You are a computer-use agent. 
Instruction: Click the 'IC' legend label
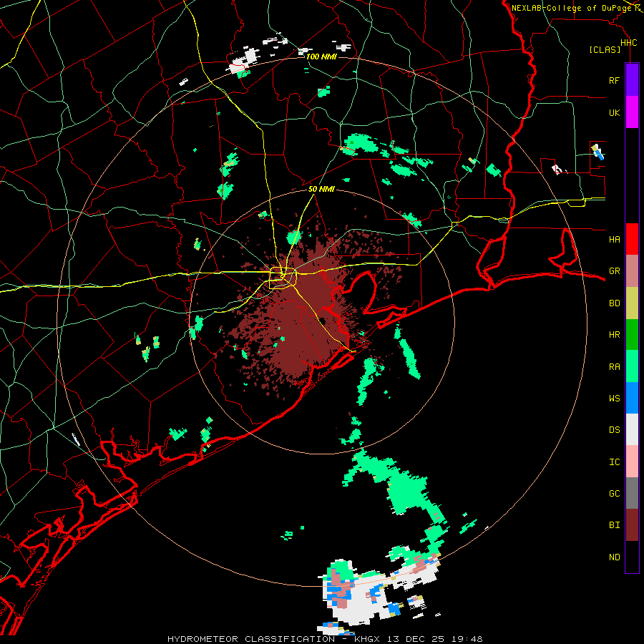point(614,462)
